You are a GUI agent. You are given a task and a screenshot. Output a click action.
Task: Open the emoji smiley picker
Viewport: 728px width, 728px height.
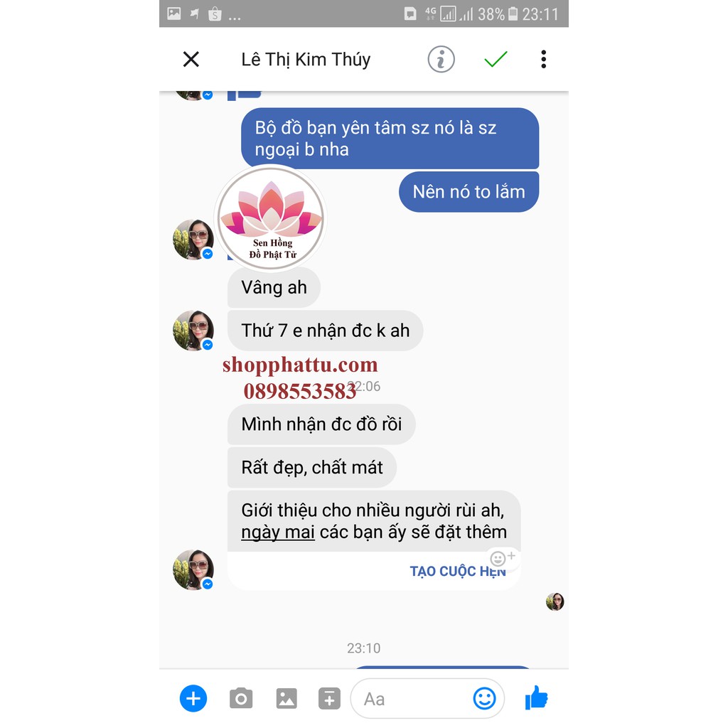click(x=484, y=698)
